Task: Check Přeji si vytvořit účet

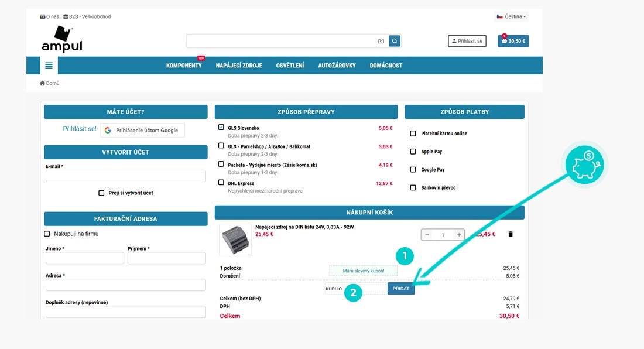Action: 101,193
